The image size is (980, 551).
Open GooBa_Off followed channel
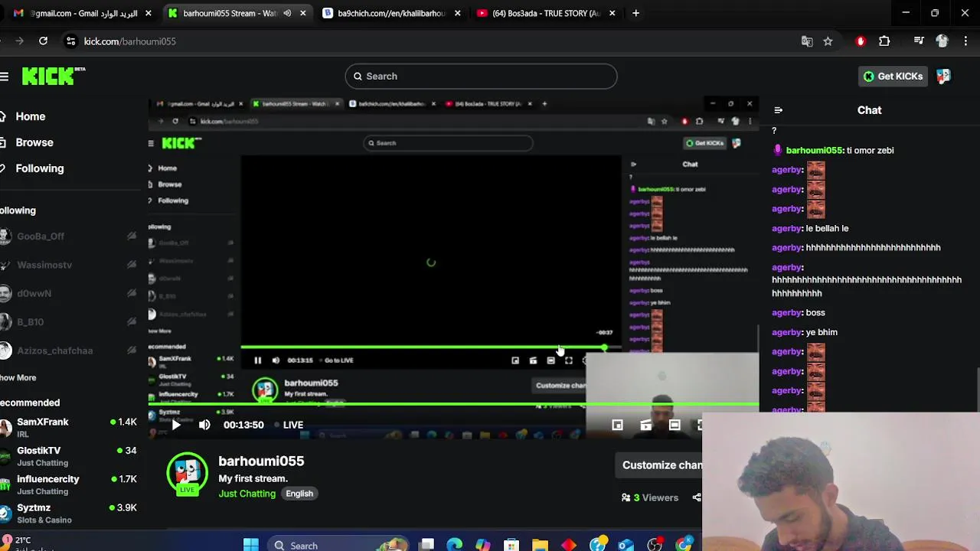[69, 236]
